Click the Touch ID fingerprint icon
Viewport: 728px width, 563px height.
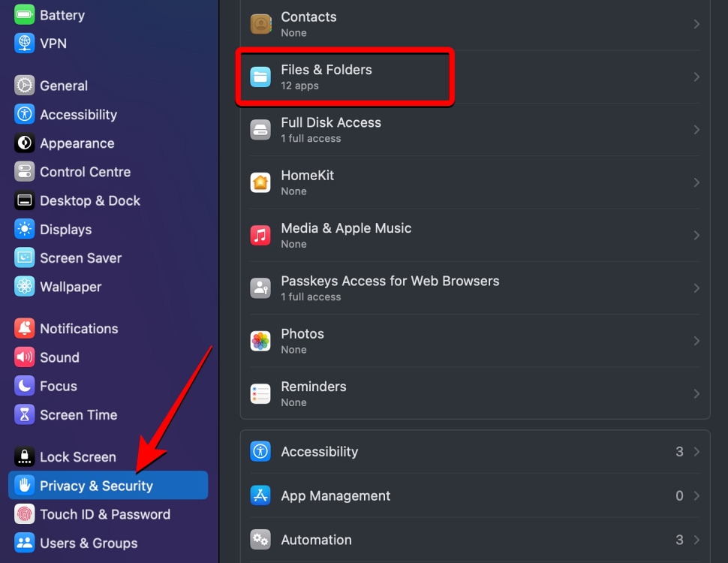coord(25,515)
